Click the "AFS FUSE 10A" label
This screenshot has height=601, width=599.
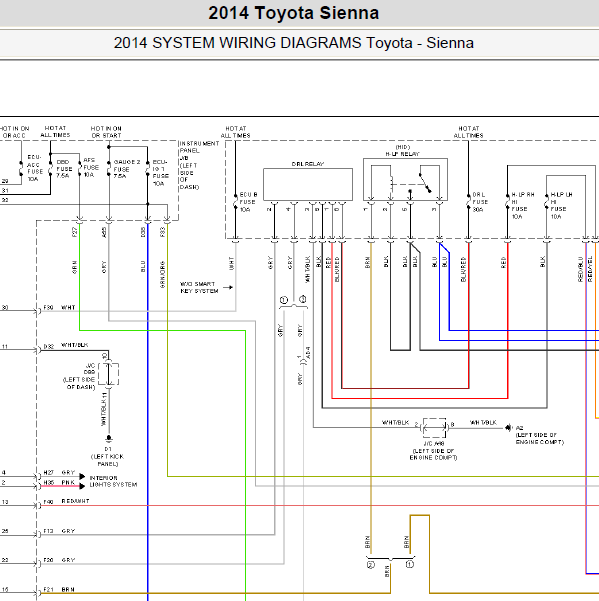(x=91, y=167)
